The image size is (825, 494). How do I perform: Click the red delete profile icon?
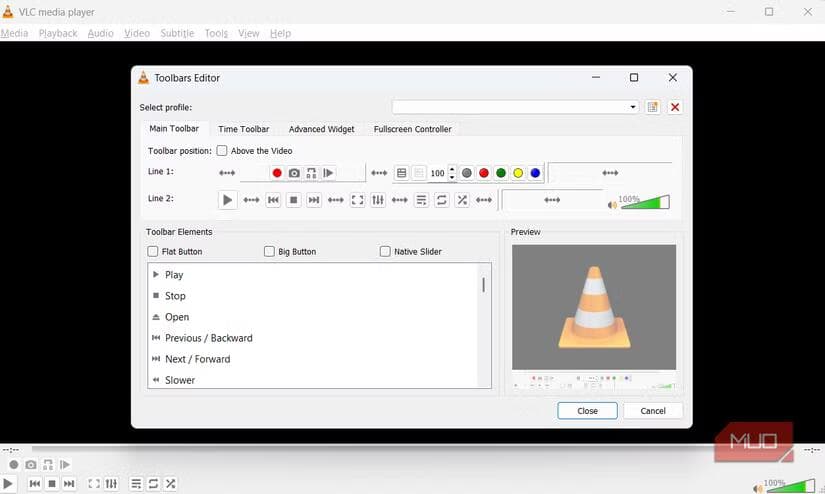point(675,107)
